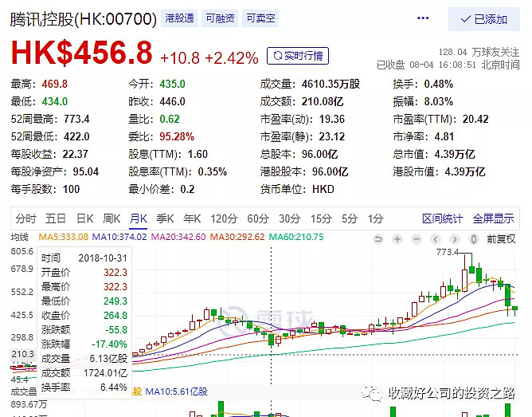Switch to 周K chart tab
Viewport: 532px width, 417px height.
click(111, 218)
